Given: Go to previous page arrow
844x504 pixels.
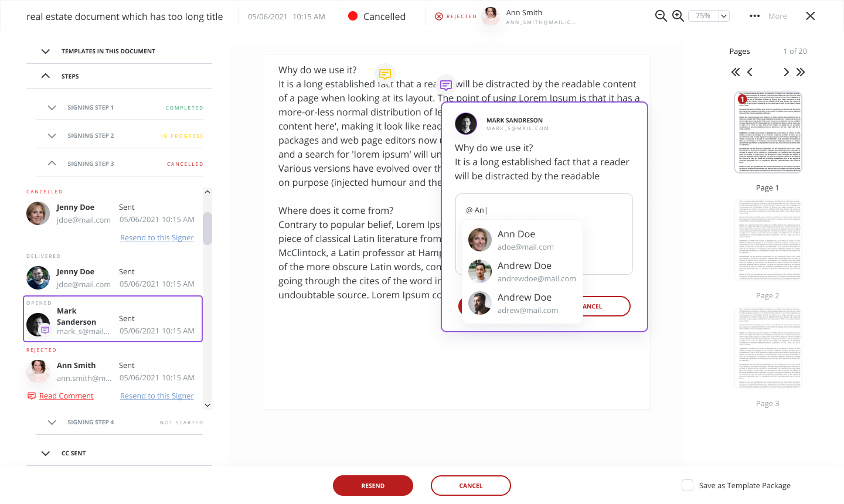Looking at the screenshot, I should tap(750, 72).
